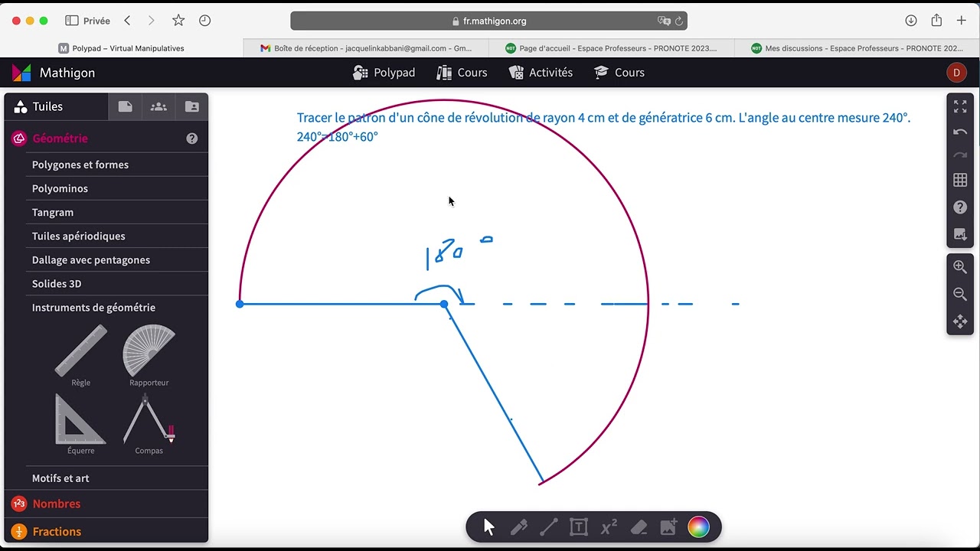
Task: Add the ruler (Règle) instrument
Action: pos(81,355)
